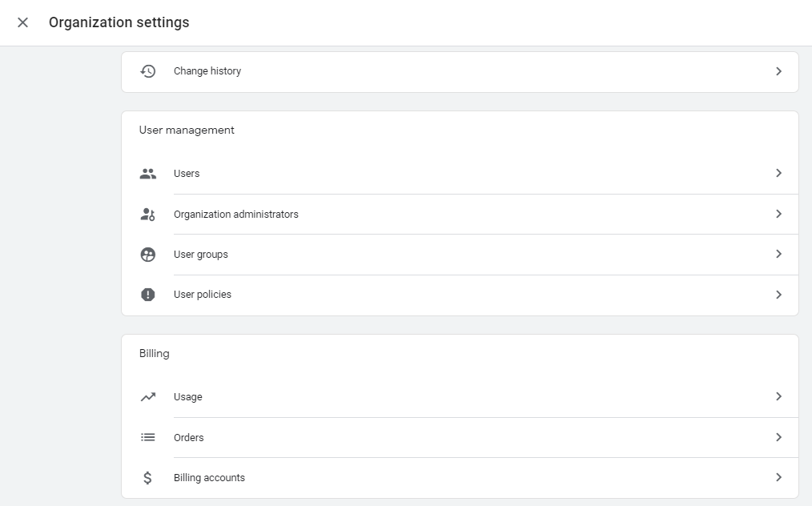Close the Organization settings panel
Screen dimensions: 812x506
(x=22, y=22)
